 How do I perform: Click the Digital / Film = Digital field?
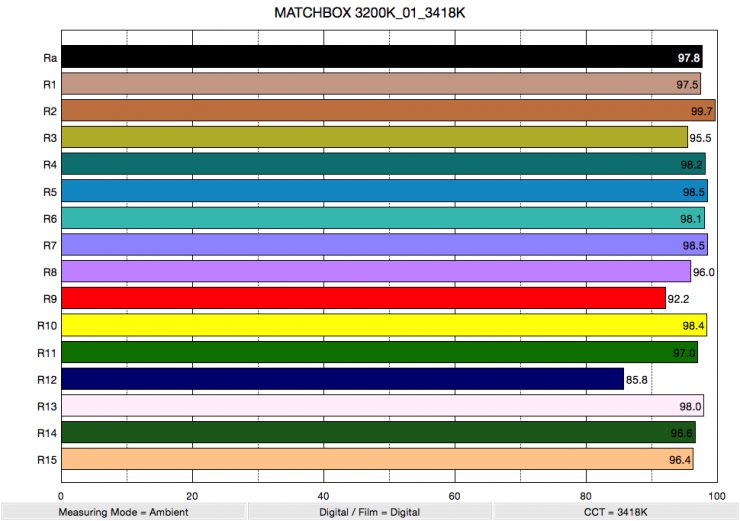click(370, 511)
